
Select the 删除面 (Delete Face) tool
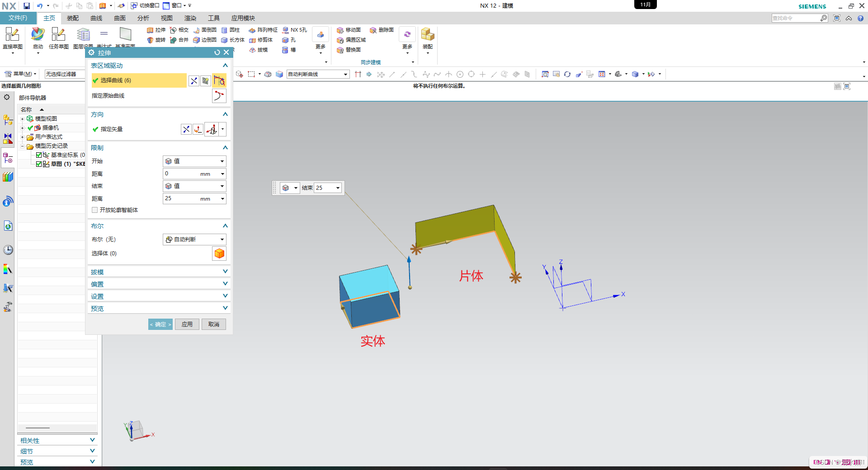(x=382, y=30)
